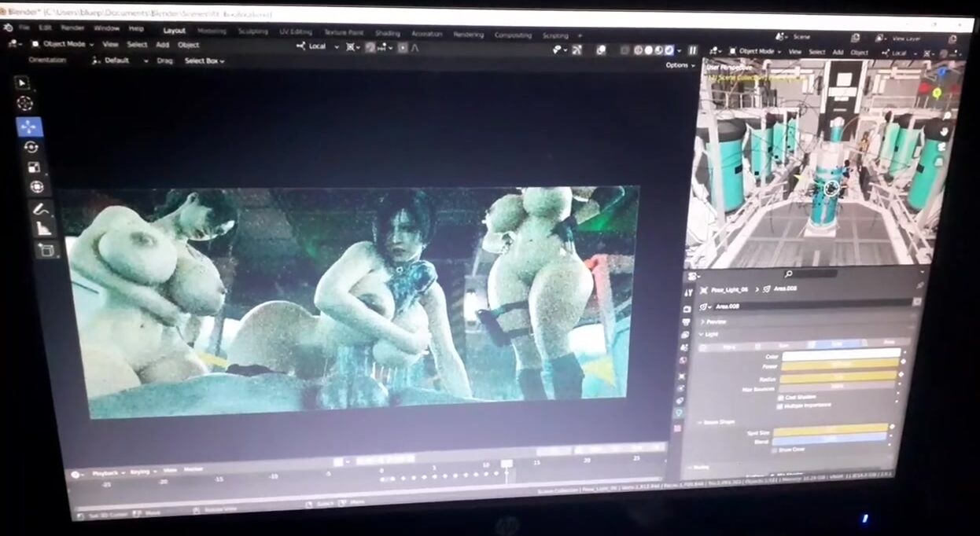Open the Options dropdown in viewport header
980x536 pixels.
pos(680,65)
